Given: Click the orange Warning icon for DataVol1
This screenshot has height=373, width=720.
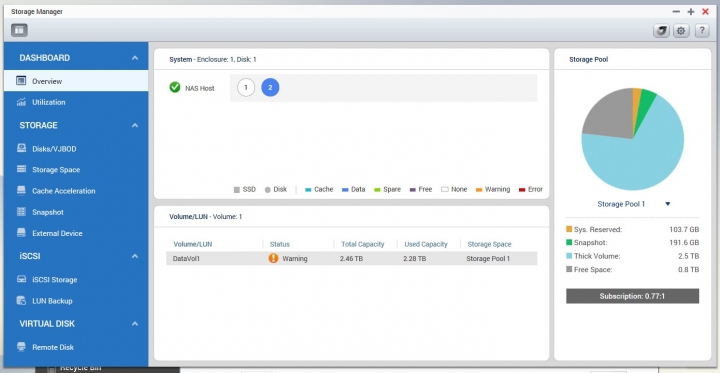Looking at the screenshot, I should [x=273, y=258].
